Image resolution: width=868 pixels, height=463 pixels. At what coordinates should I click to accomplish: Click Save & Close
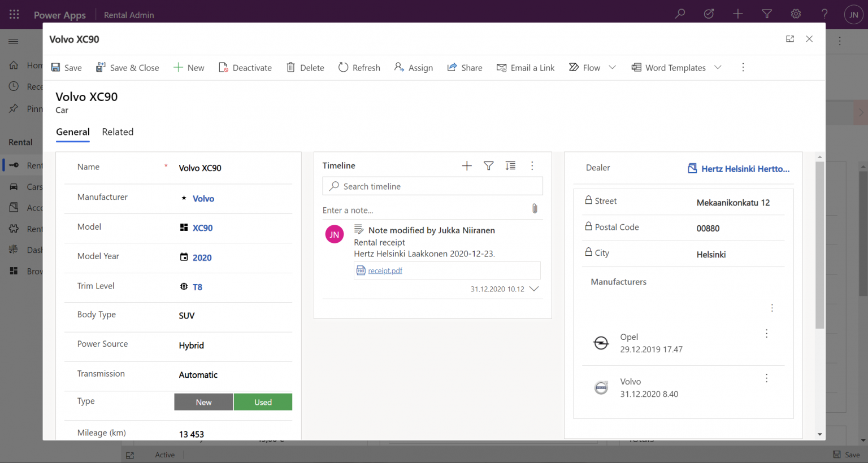(127, 68)
